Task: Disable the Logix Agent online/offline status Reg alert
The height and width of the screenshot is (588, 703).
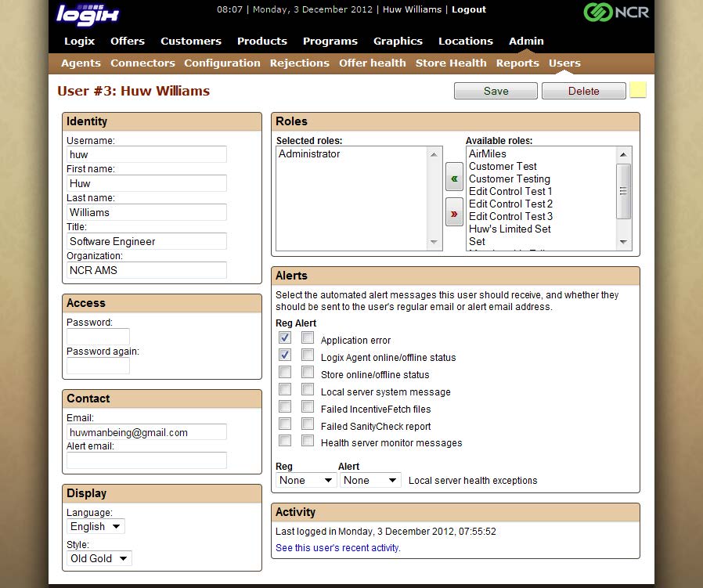Action: (x=285, y=355)
